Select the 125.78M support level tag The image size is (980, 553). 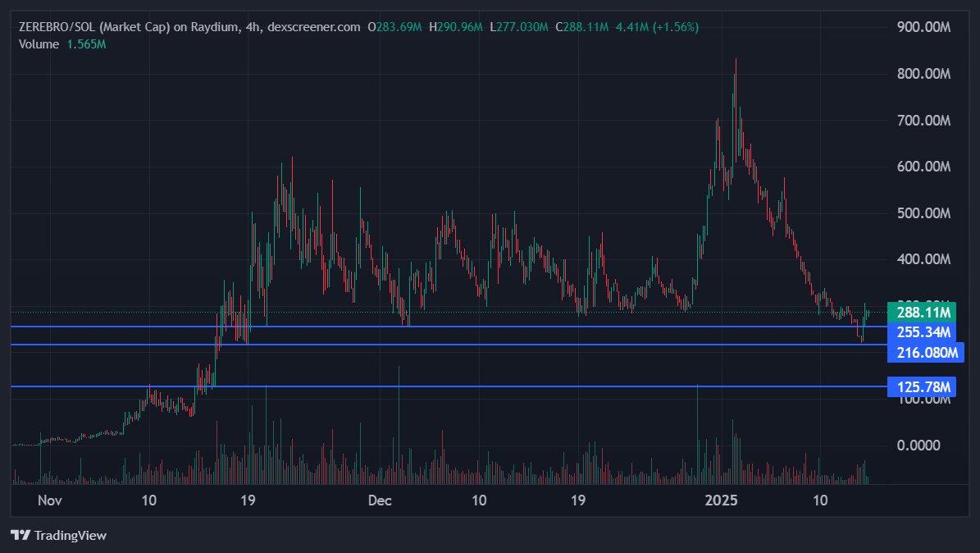tap(922, 386)
